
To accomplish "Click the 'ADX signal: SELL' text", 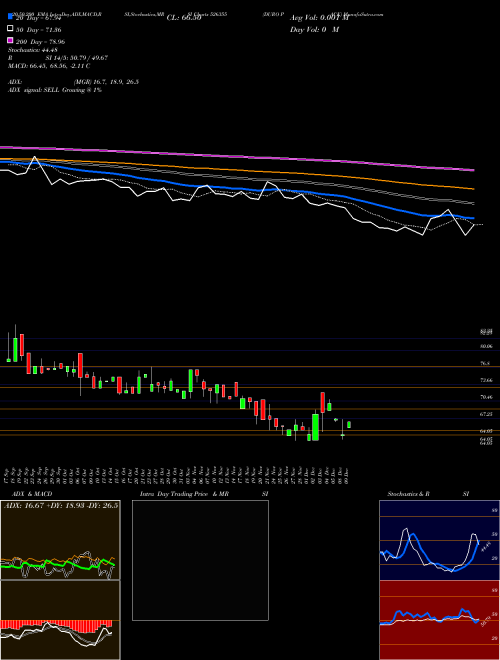I will pos(35,90).
